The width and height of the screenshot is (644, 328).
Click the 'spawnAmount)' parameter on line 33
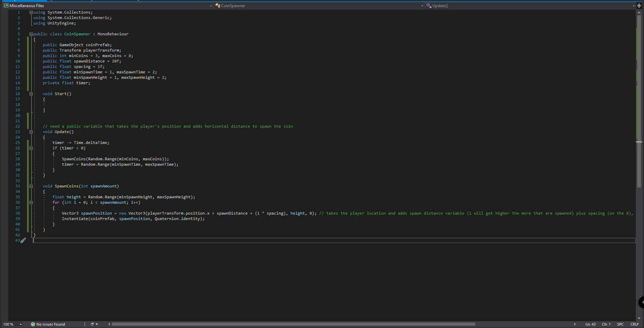105,186
